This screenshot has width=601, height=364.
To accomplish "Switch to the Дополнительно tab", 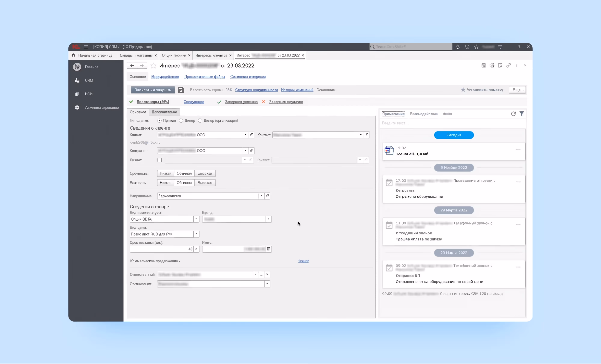I will click(x=164, y=112).
